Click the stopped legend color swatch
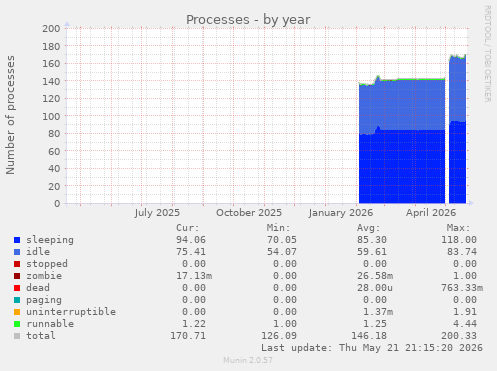Screen dimensions: 497x371 coord(17,264)
